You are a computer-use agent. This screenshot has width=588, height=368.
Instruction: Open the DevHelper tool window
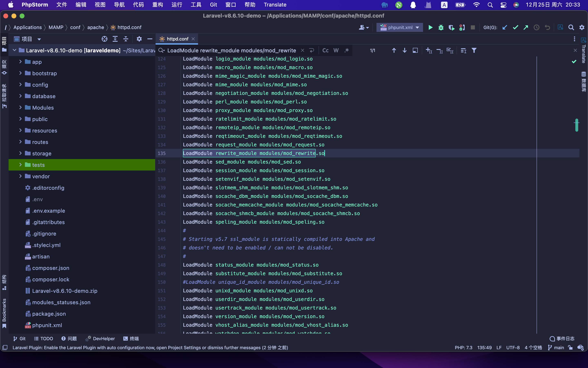click(100, 339)
